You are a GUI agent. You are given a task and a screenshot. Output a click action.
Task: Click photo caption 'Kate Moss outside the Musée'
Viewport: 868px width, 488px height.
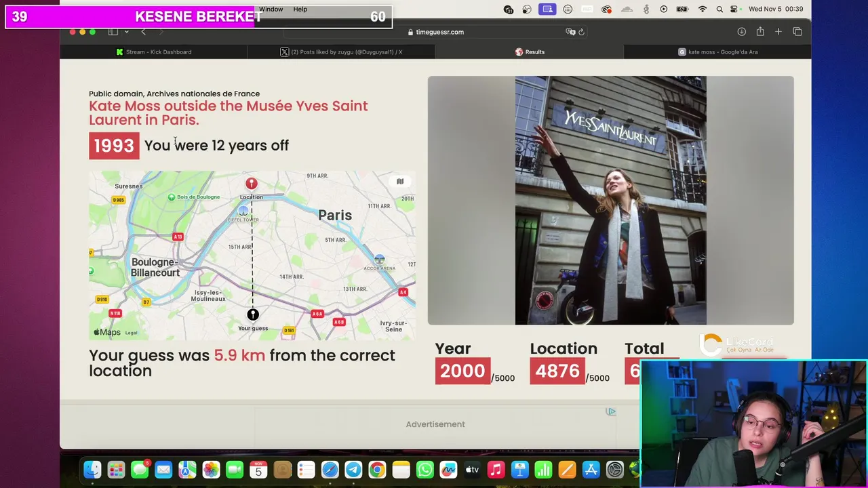point(229,113)
